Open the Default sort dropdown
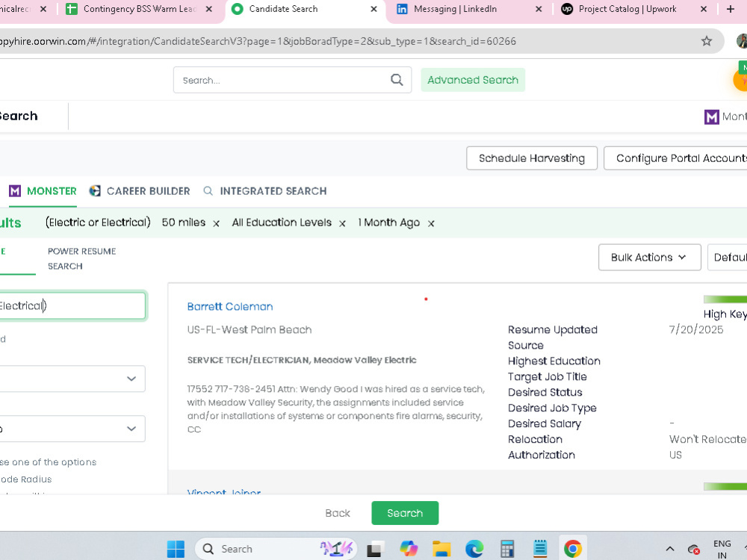 click(x=728, y=257)
